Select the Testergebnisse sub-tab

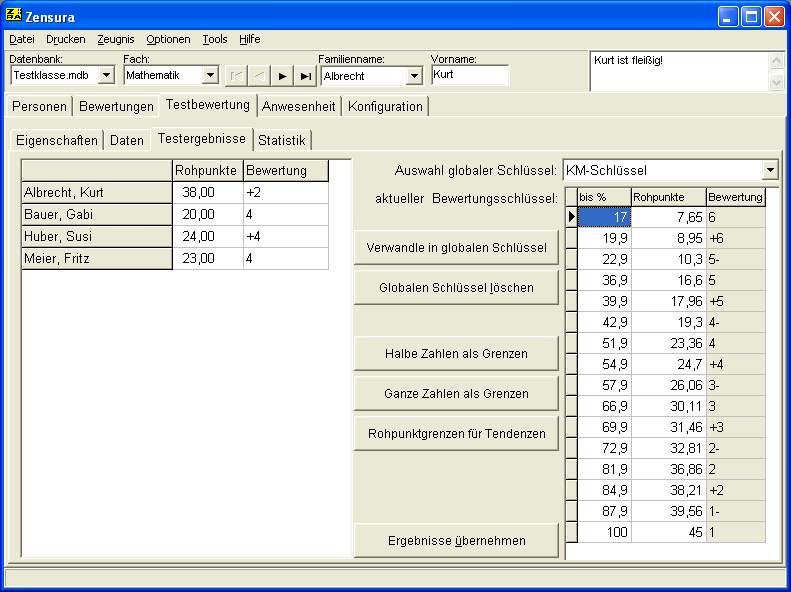tap(202, 139)
